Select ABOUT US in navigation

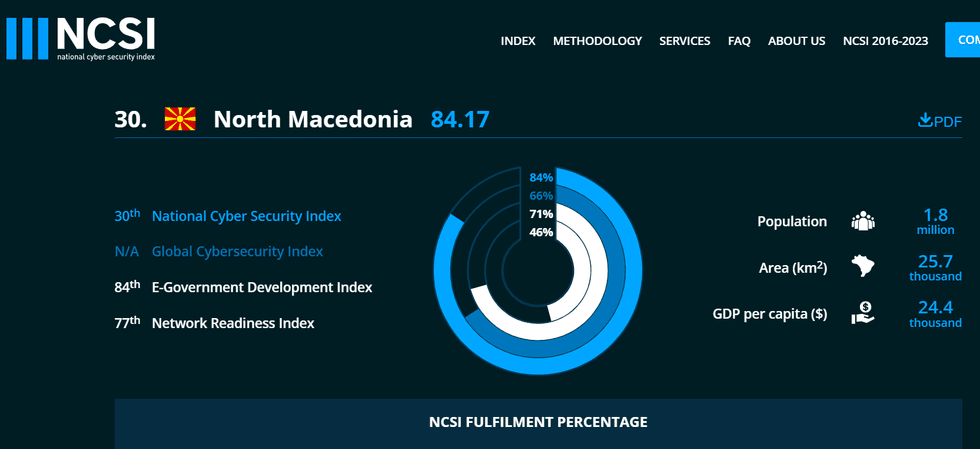797,41
